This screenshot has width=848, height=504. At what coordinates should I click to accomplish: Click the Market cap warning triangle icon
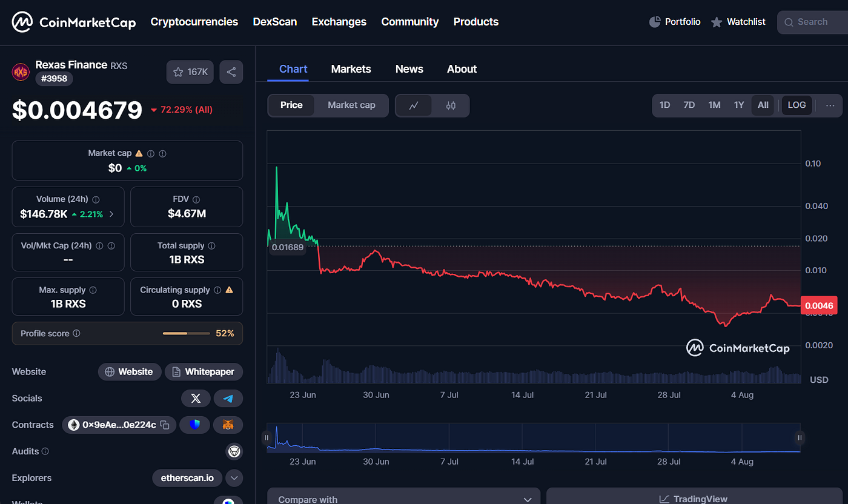click(139, 154)
